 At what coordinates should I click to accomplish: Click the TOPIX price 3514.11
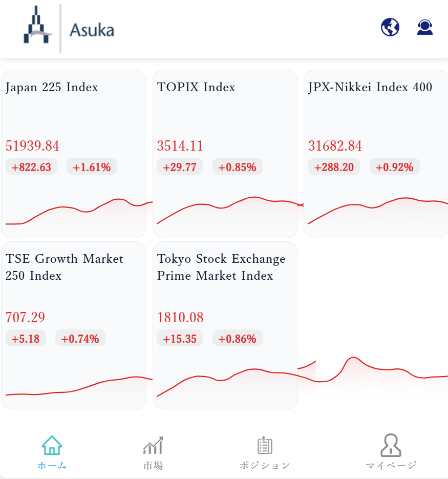coord(180,146)
